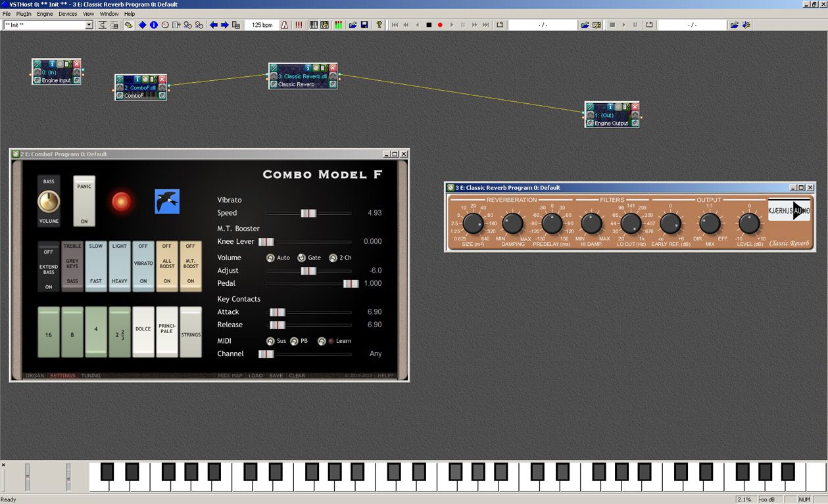Toggle the STRINGS voice tab
This screenshot has width=828, height=504.
(191, 332)
